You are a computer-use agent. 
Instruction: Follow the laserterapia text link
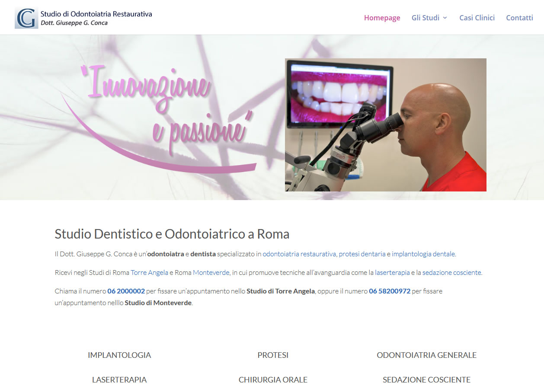392,272
